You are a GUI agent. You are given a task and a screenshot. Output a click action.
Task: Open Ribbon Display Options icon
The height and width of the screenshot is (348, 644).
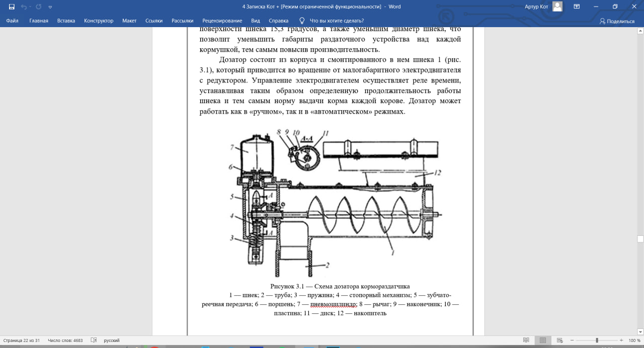click(x=577, y=7)
